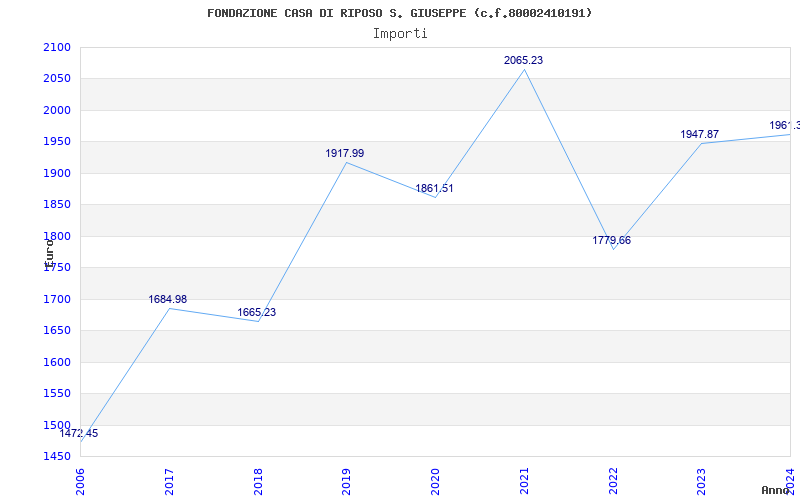Click the 'Euro' y-axis title
Viewport: 800px width, 500px height.
click(x=49, y=253)
